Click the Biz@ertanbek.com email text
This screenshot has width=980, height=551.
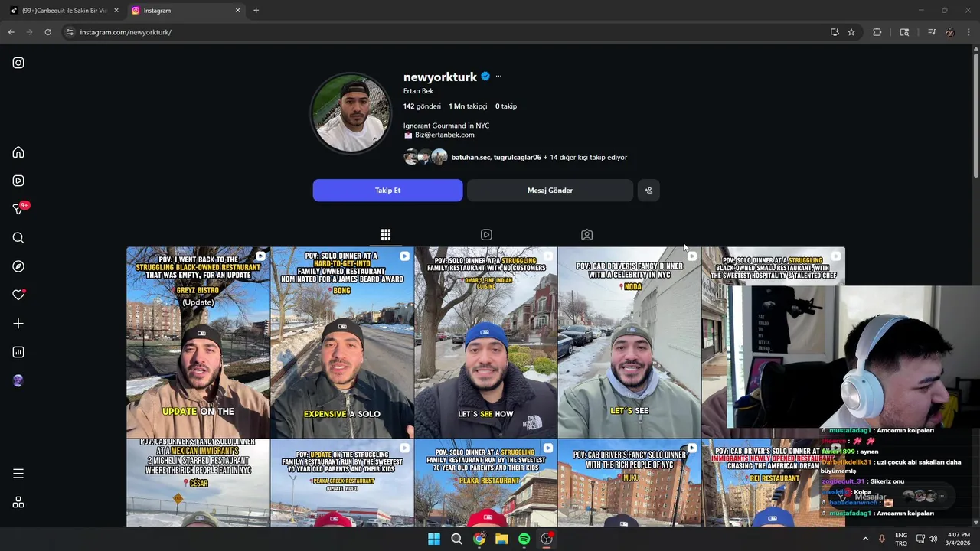coord(444,135)
